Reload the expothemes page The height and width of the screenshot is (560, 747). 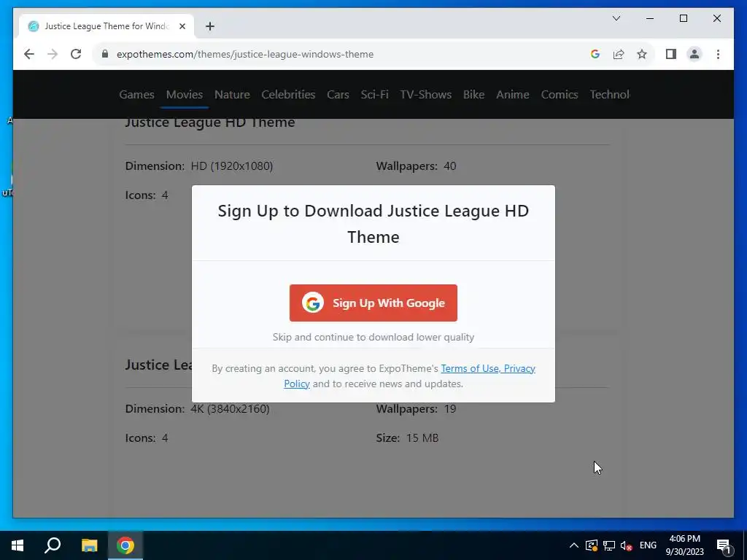point(76,54)
